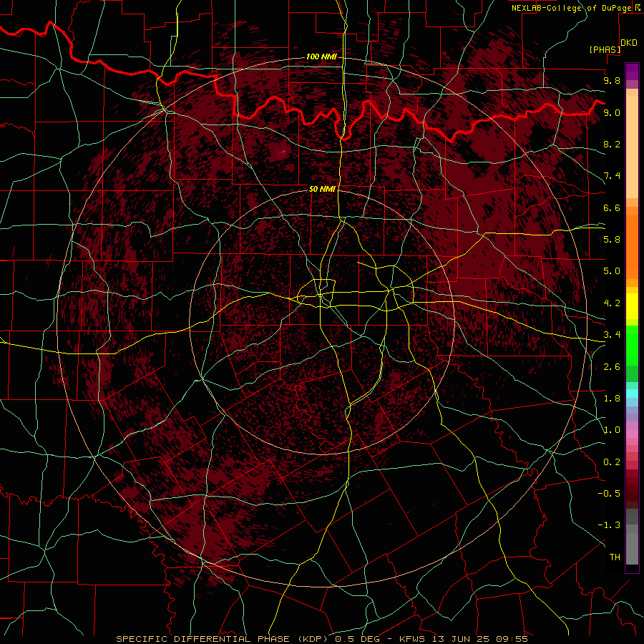Image resolution: width=644 pixels, height=644 pixels.
Task: Select the 0.2 value on the color scale
Action: coord(612,462)
